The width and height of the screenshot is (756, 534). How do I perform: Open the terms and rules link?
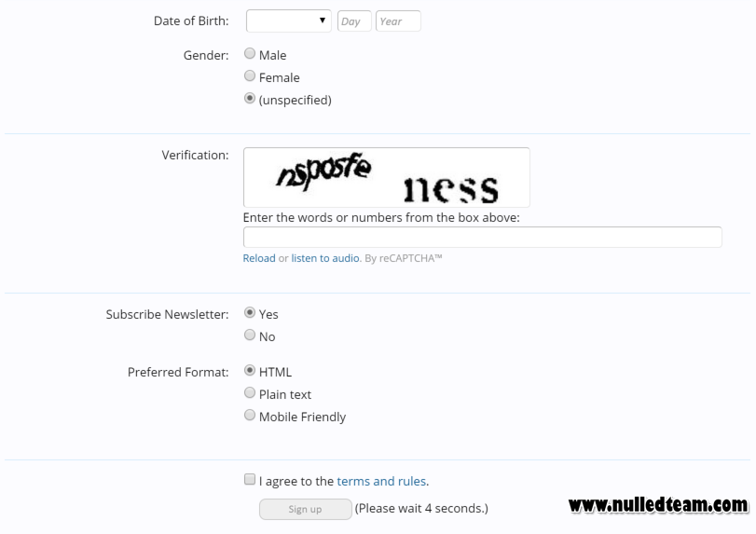(x=381, y=481)
